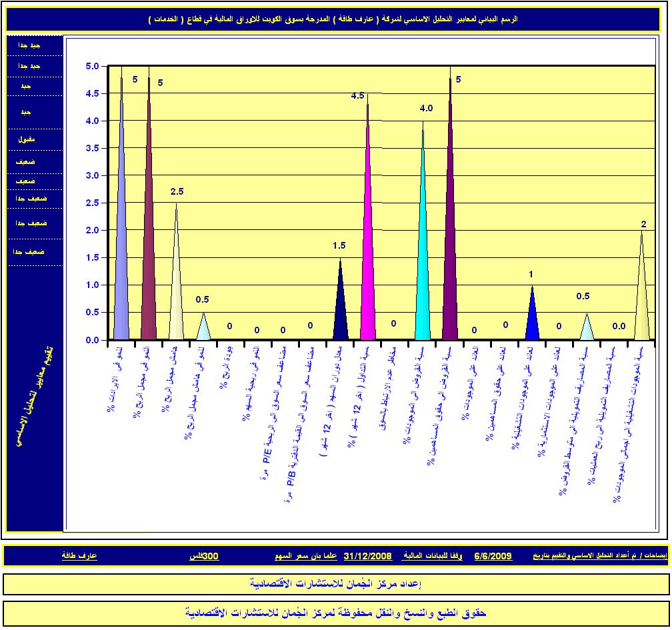Screen dimensions: 672x630
Task: Select the data label 2 at the chart's last spike
Action: [x=644, y=224]
